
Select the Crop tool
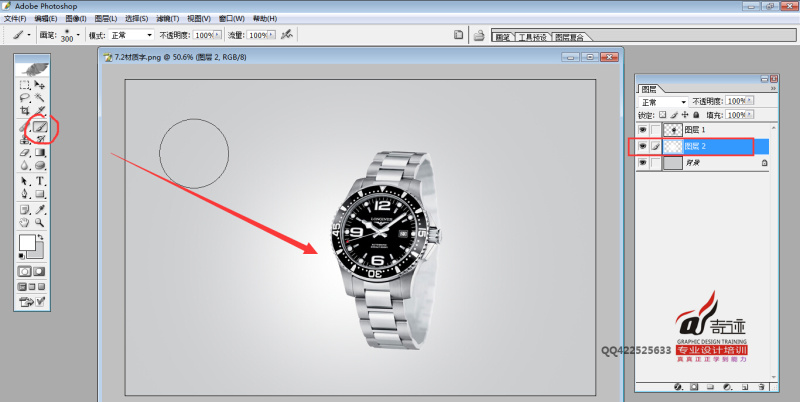click(24, 111)
